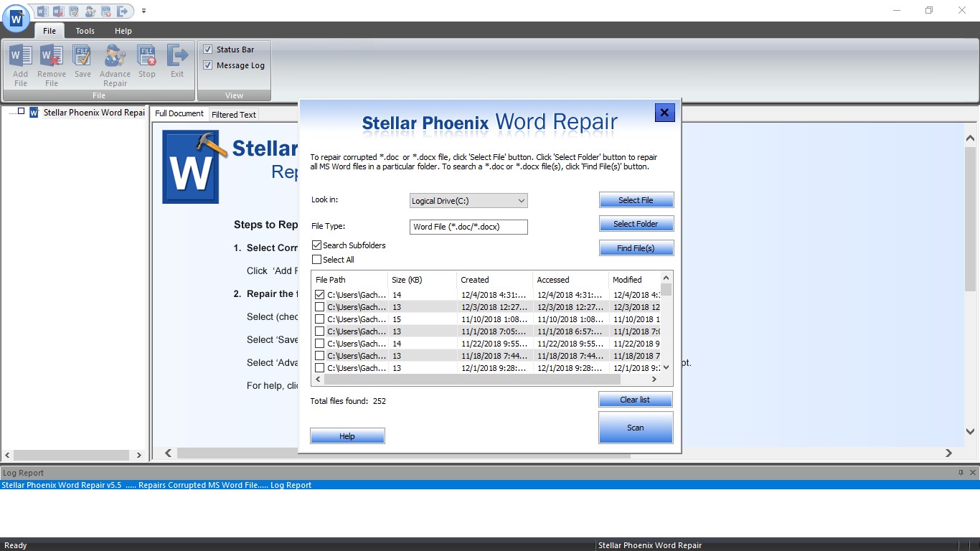This screenshot has width=980, height=551.
Task: Click the Clear list button
Action: 635,400
